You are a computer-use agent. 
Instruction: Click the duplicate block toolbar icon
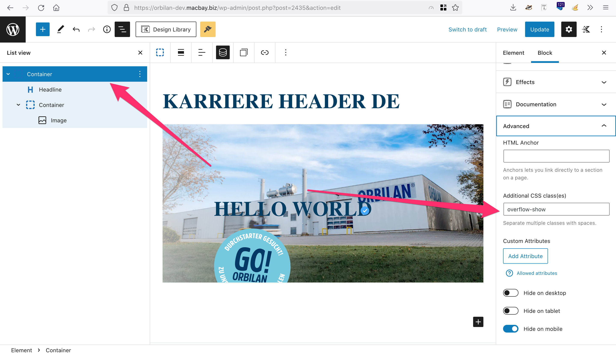point(244,52)
